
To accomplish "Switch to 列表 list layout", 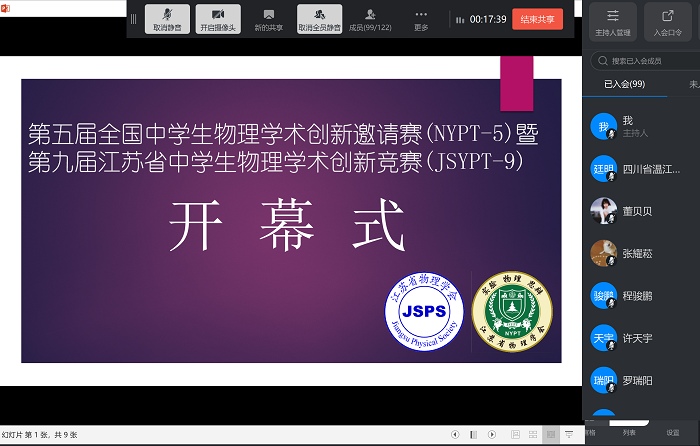I will coord(629,433).
